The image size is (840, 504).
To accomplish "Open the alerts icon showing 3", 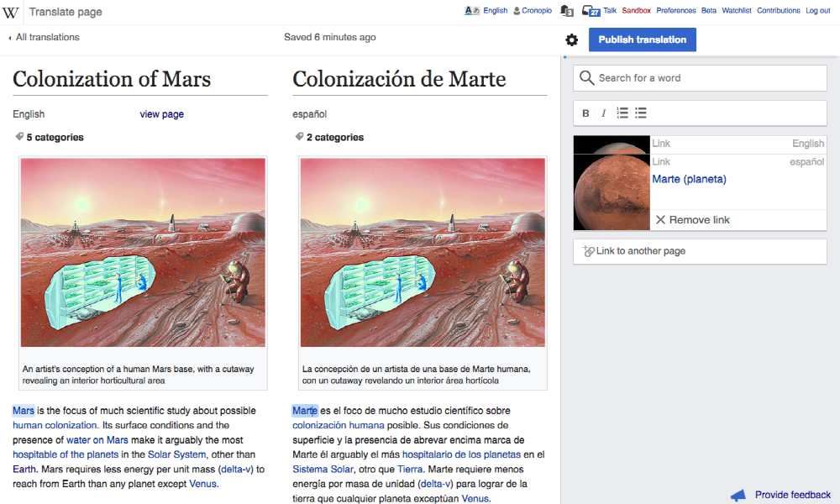I will click(x=567, y=11).
